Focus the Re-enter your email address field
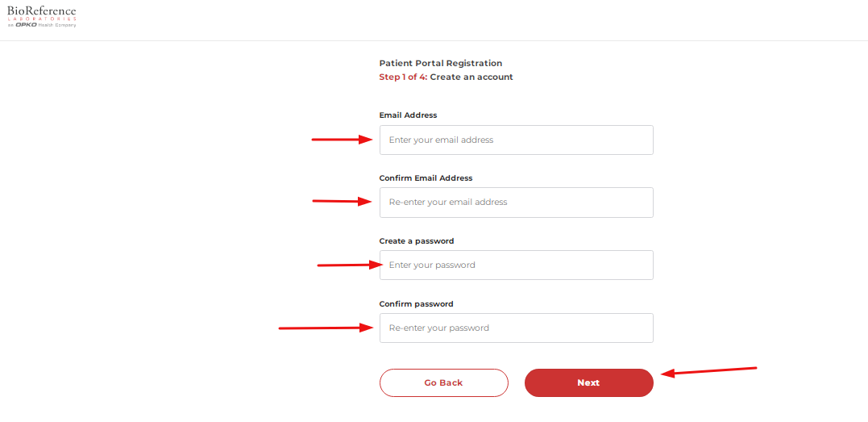 coord(516,203)
